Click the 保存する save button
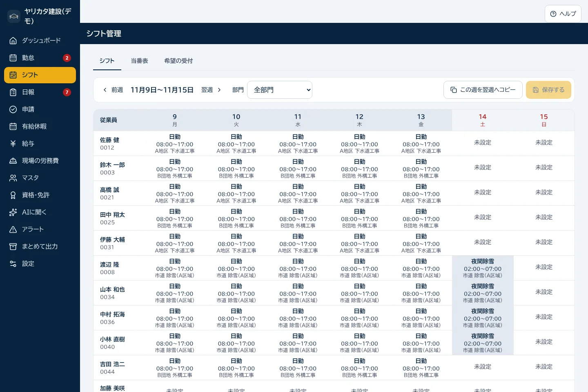The height and width of the screenshot is (392, 588). [548, 90]
